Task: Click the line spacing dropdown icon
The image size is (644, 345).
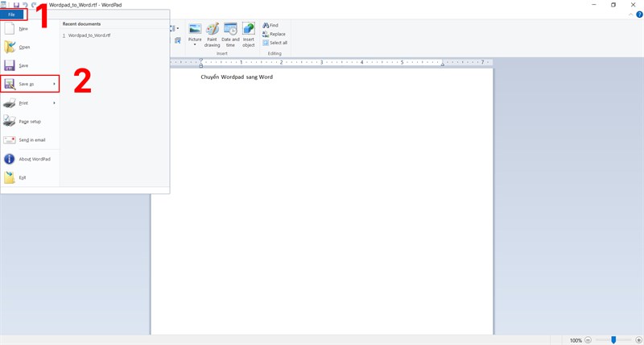Action: pyautogui.click(x=174, y=28)
